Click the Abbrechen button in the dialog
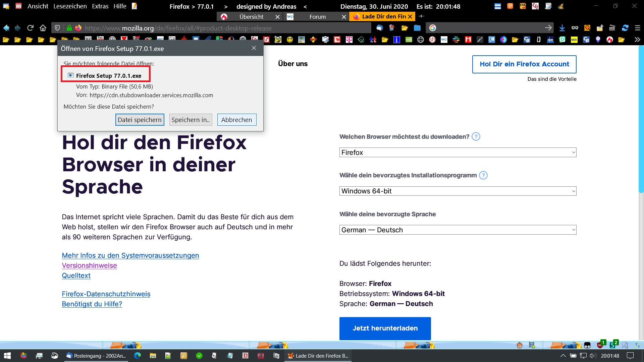The height and width of the screenshot is (362, 644). click(x=236, y=120)
